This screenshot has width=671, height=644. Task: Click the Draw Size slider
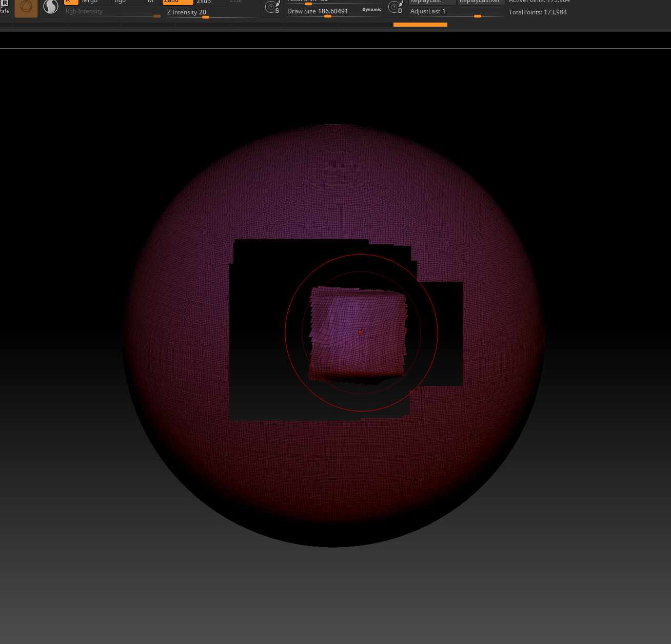pos(334,12)
